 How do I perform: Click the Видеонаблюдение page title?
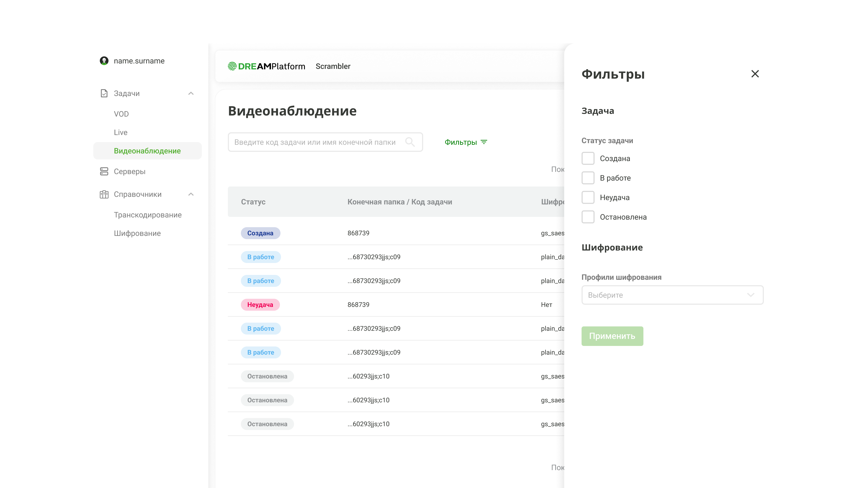[x=292, y=111]
